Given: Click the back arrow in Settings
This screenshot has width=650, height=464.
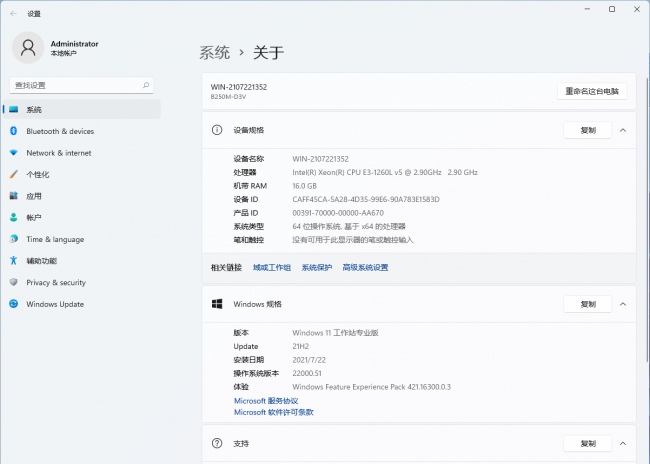Looking at the screenshot, I should (x=13, y=14).
